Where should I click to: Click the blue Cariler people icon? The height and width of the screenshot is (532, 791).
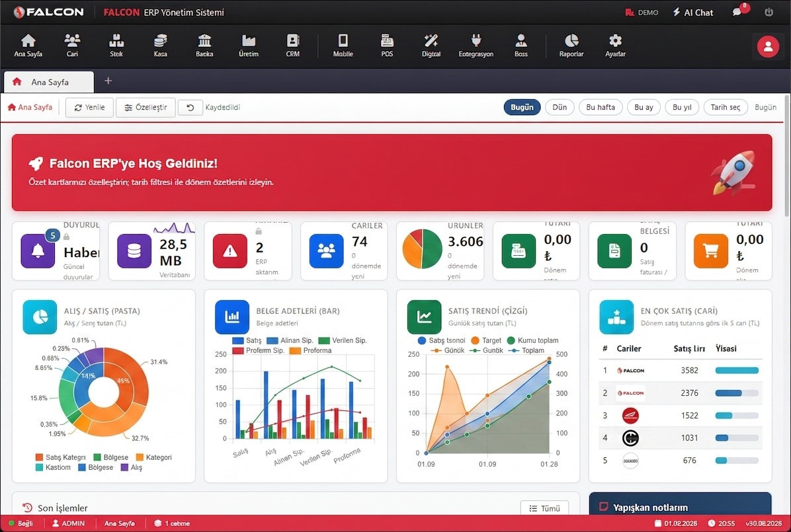pos(327,250)
